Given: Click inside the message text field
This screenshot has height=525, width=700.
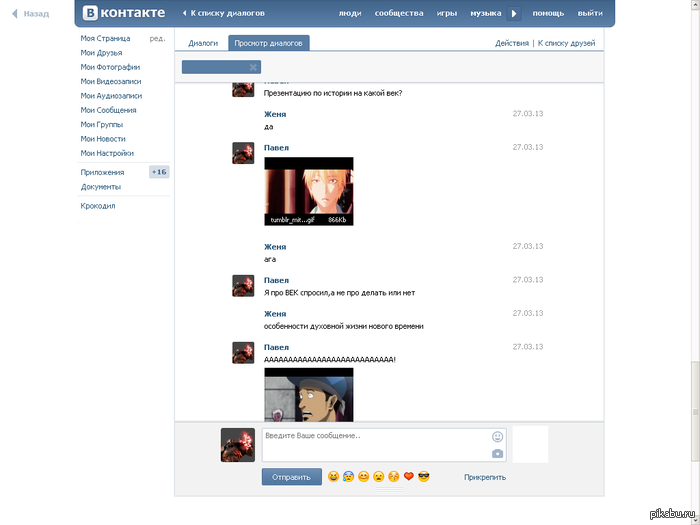Looking at the screenshot, I should [x=375, y=445].
